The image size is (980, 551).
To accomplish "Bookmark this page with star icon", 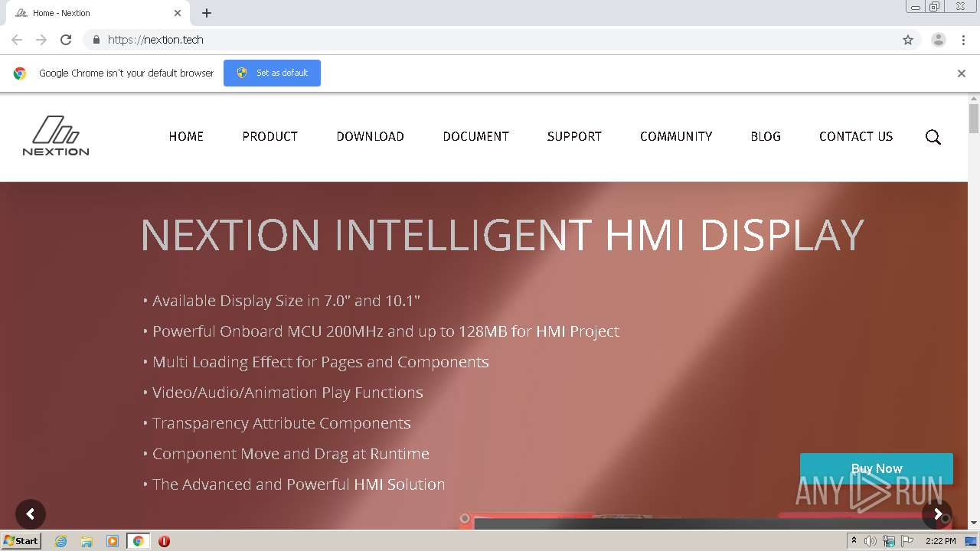I will pyautogui.click(x=908, y=40).
